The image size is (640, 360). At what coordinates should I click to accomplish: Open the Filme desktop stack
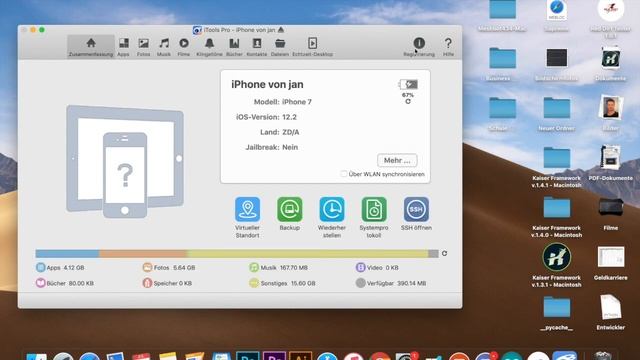[x=611, y=207]
